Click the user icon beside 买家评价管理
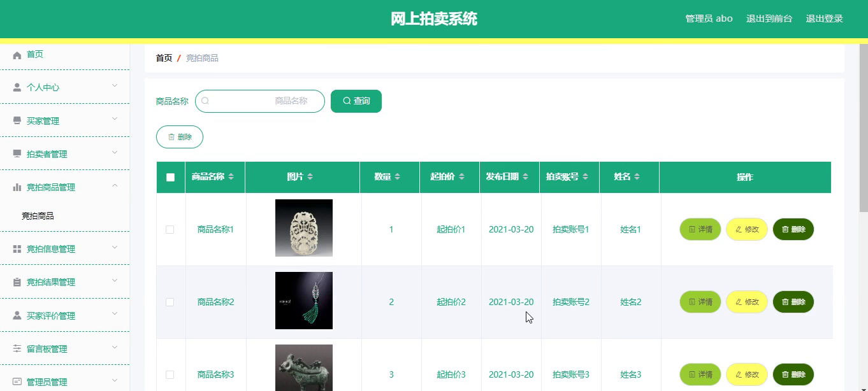The height and width of the screenshot is (391, 868). pos(17,316)
